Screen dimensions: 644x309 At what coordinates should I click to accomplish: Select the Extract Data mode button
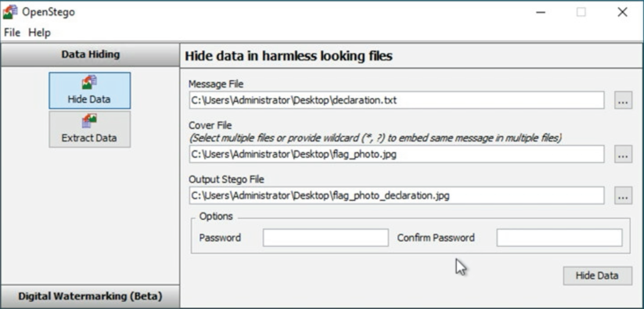click(89, 129)
